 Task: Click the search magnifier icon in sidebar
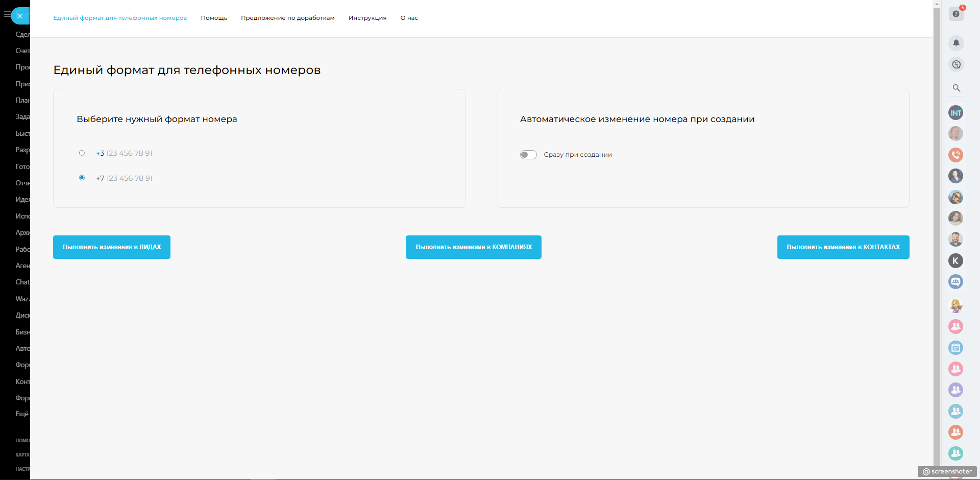[x=956, y=88]
